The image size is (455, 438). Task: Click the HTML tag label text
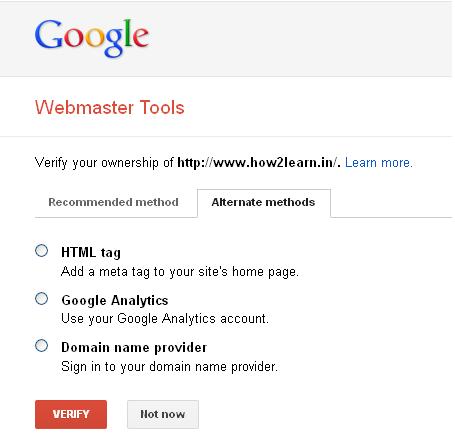click(x=91, y=253)
